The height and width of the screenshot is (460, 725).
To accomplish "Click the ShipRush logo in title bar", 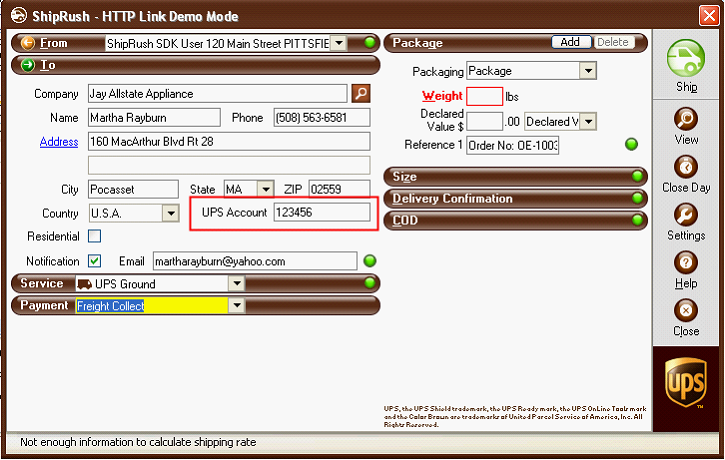I will tap(18, 16).
